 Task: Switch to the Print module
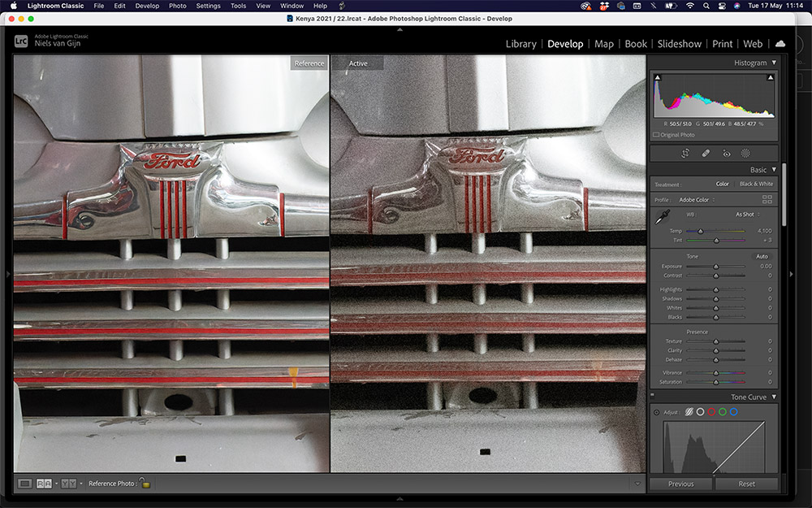click(x=723, y=44)
